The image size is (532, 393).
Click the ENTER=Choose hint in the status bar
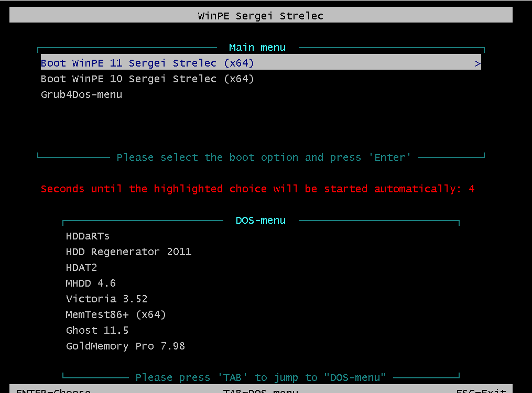[53, 390]
